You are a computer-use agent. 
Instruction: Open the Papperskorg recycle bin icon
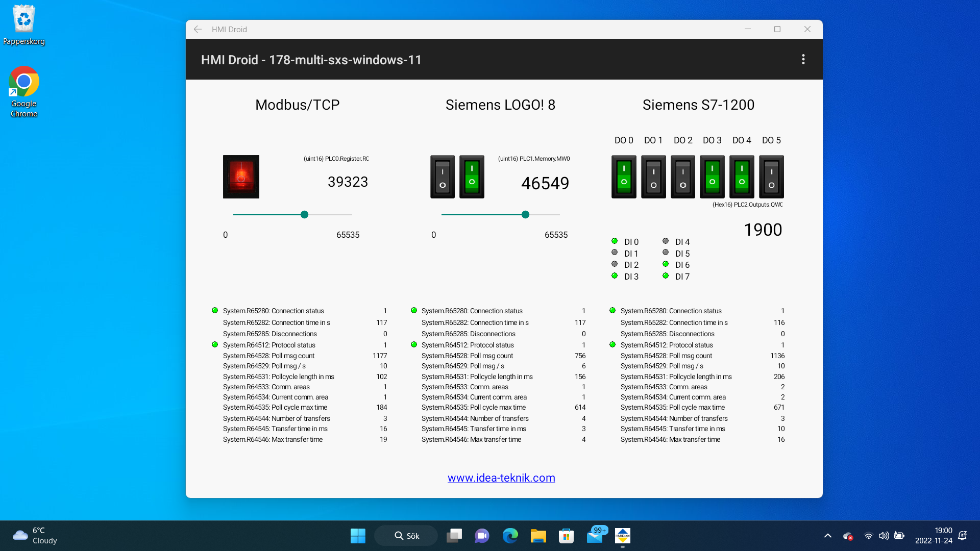[x=24, y=26]
